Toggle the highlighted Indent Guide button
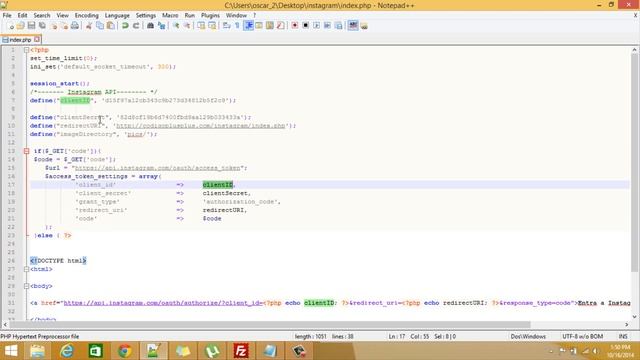The image size is (640, 360). point(248,26)
